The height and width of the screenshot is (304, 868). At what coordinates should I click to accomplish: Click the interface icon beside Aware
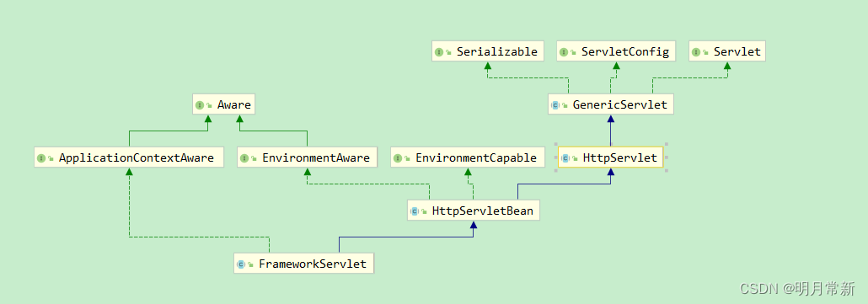pyautogui.click(x=200, y=105)
